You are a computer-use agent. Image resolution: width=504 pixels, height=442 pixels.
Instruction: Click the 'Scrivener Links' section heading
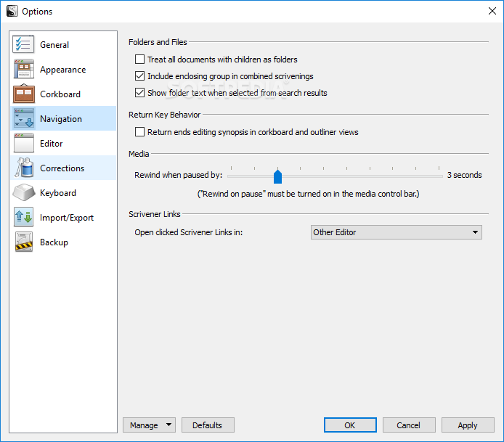coord(155,214)
